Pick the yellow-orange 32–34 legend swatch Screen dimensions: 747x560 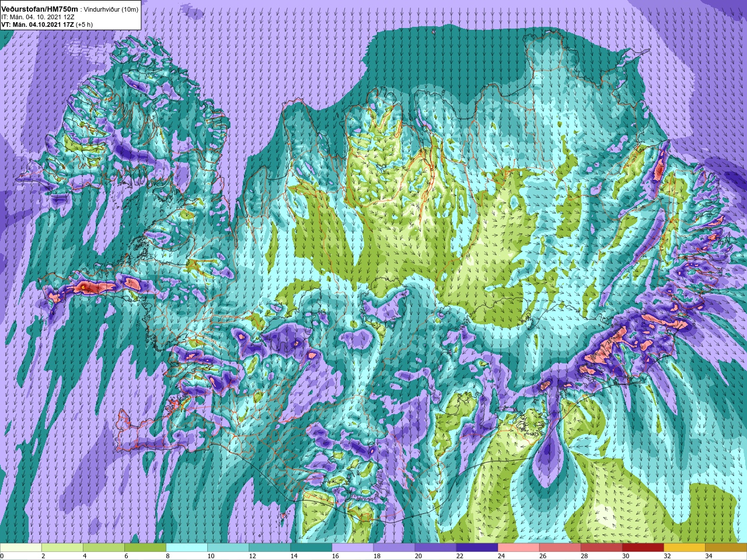684,548
